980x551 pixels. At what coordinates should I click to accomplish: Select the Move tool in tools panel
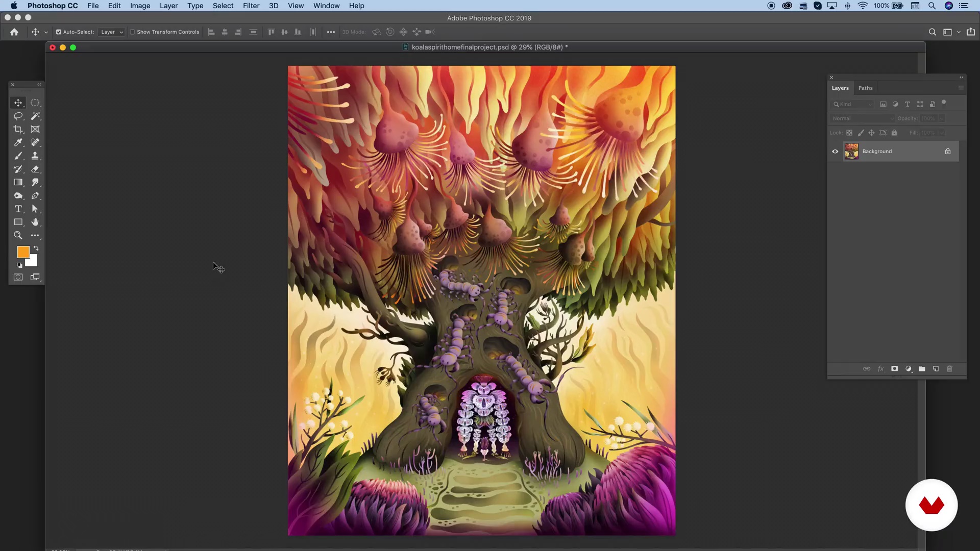[x=18, y=103]
